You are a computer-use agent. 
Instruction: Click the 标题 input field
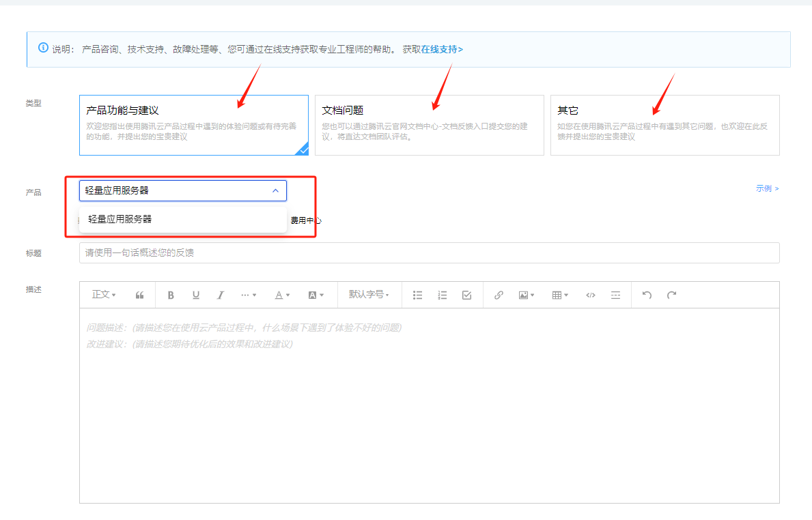click(430, 252)
